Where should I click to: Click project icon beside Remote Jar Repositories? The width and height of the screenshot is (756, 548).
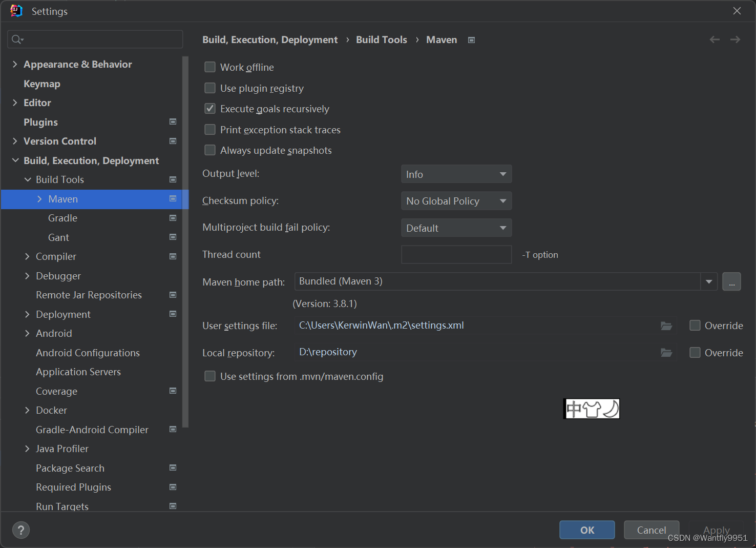(x=173, y=295)
